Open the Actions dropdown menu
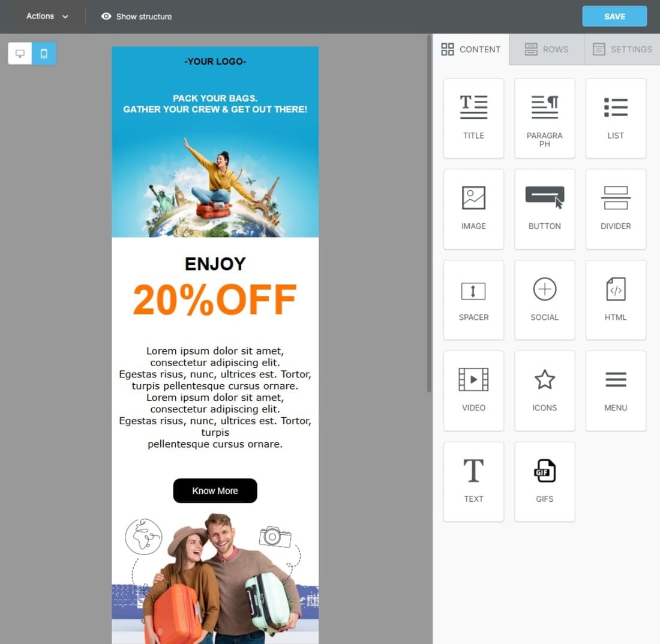Screen dimensions: 660x644 tap(47, 16)
